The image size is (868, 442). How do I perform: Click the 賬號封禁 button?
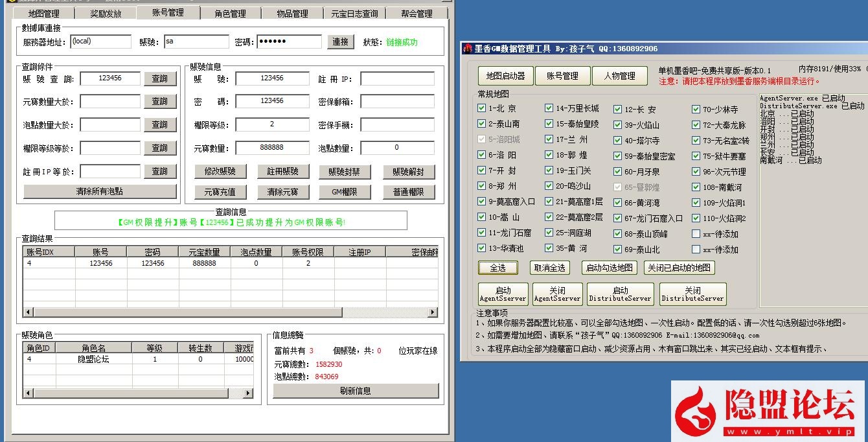[345, 172]
